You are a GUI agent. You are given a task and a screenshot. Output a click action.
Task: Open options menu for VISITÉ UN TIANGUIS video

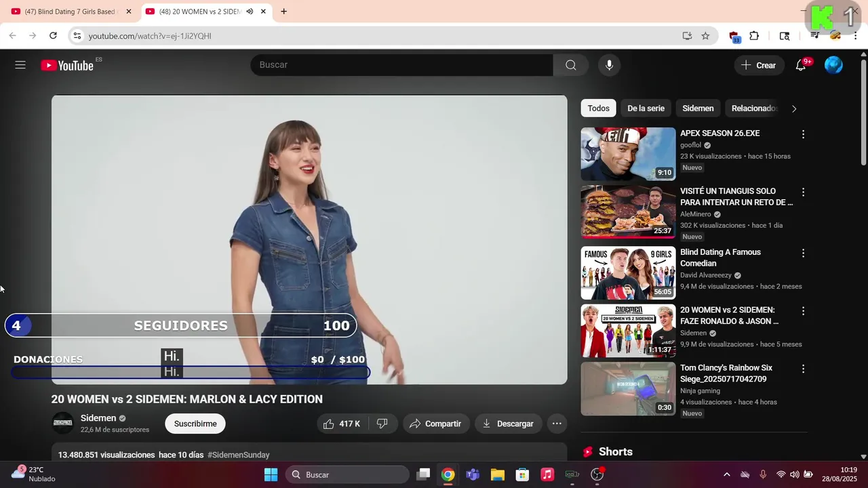[803, 192]
